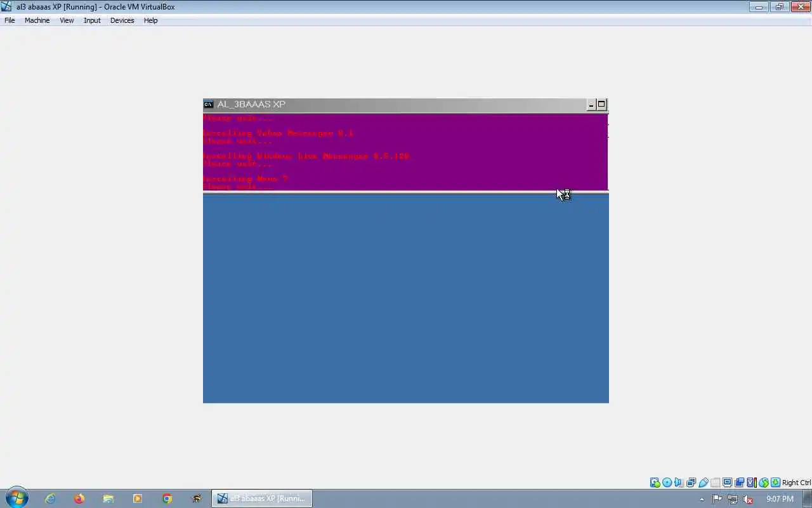Click the Installing Nero 7 line
The height and width of the screenshot is (508, 812).
pos(245,179)
